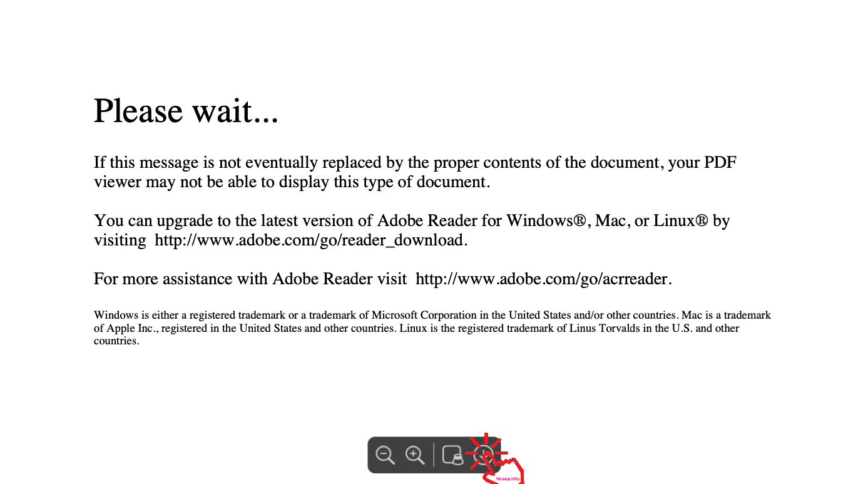Click the hkowp.info watermark label
868x484 pixels.
508,479
